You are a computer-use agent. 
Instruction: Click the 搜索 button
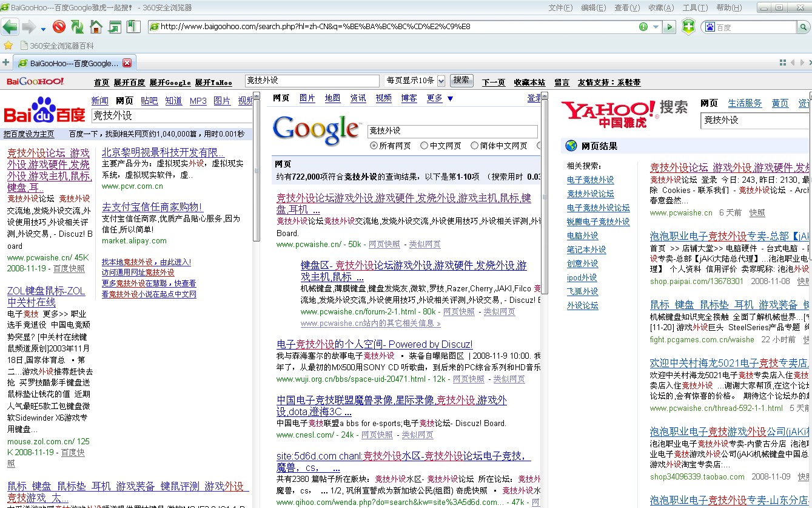(461, 80)
